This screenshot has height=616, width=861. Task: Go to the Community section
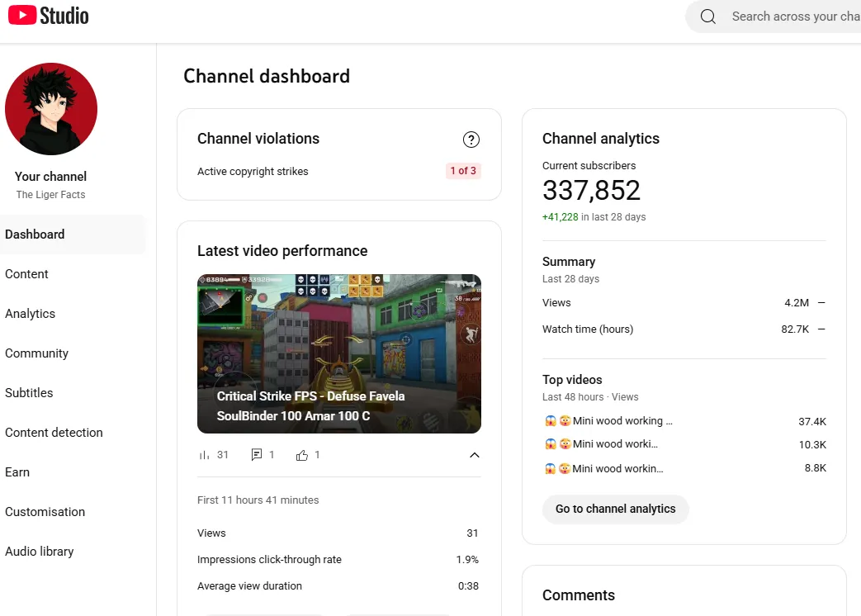[x=36, y=353]
